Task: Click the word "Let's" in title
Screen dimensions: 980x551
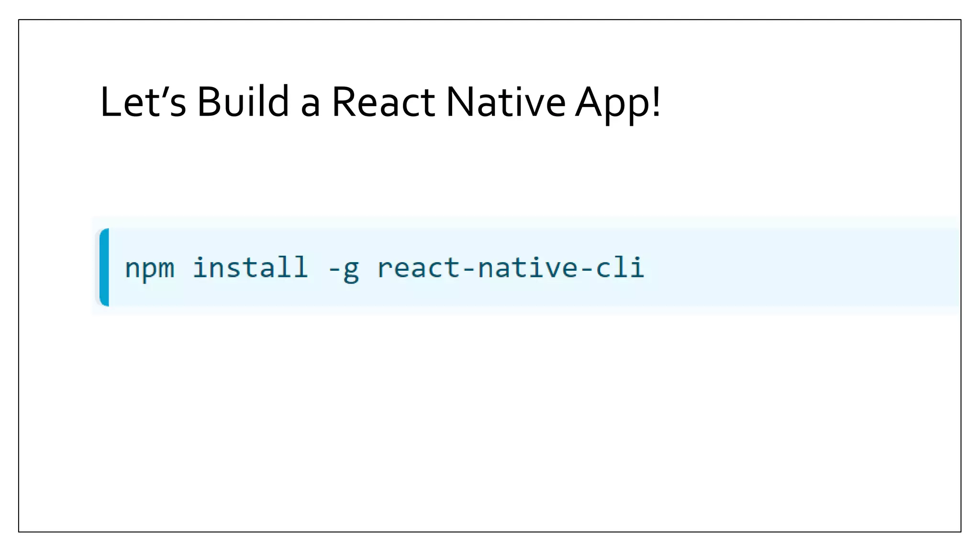Action: (x=143, y=102)
